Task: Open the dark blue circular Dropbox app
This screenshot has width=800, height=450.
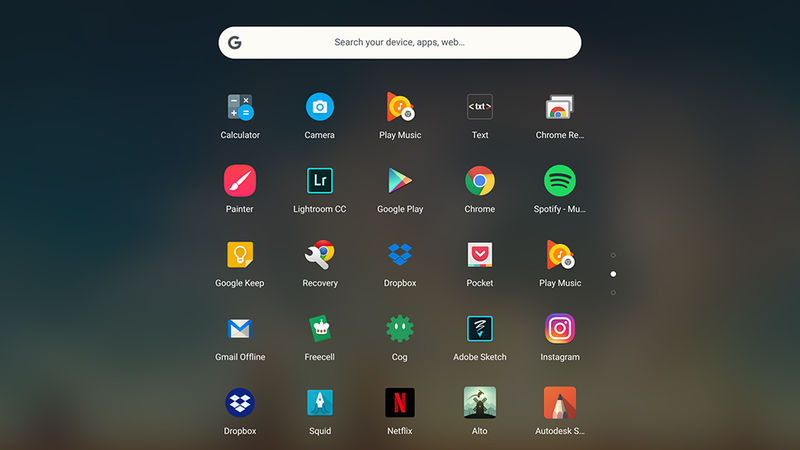Action: pos(240,403)
